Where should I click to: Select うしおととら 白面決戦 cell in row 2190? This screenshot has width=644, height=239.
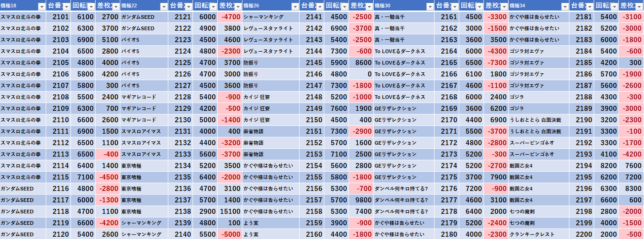click(538, 120)
